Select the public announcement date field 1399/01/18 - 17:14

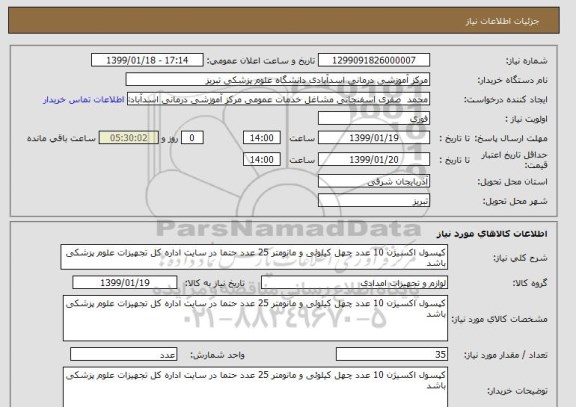tap(147, 60)
